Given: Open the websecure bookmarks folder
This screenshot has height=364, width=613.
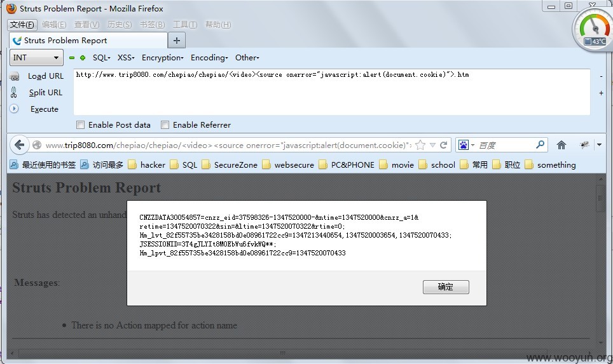Looking at the screenshot, I should click(x=288, y=165).
